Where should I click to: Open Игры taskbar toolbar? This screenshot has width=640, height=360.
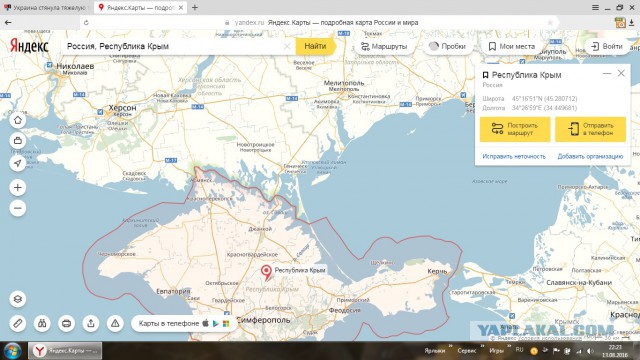tap(496, 351)
